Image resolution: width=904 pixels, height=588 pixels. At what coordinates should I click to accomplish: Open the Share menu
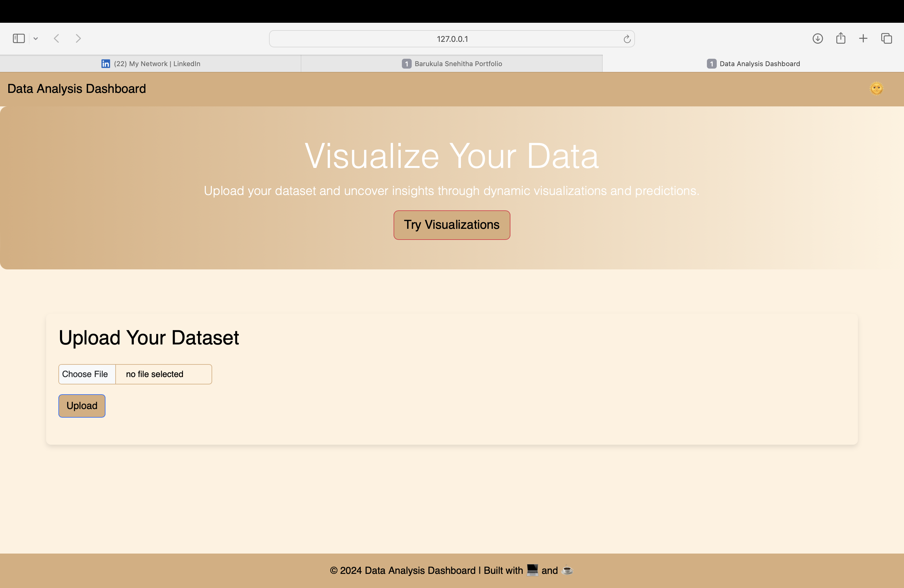coord(840,38)
